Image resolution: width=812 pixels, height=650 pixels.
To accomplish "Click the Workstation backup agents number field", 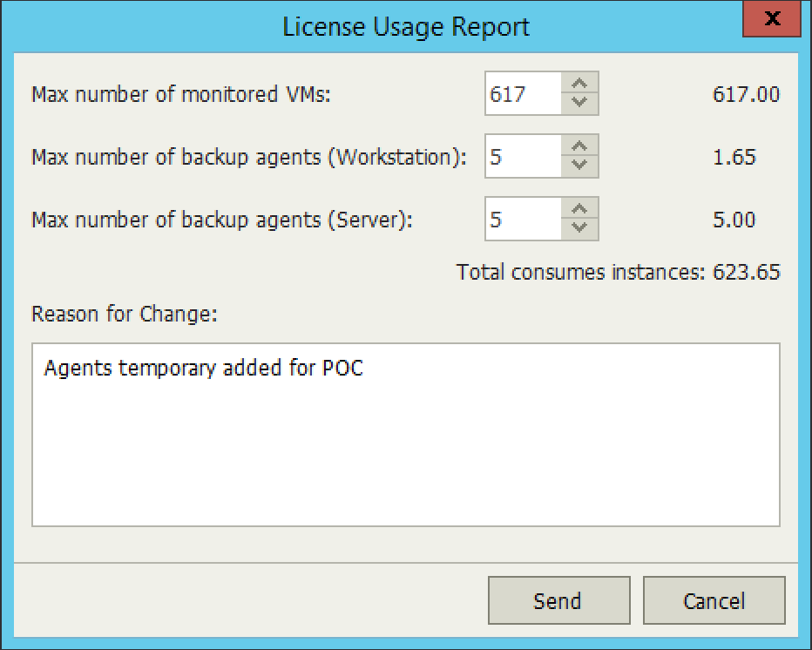I will (x=523, y=157).
